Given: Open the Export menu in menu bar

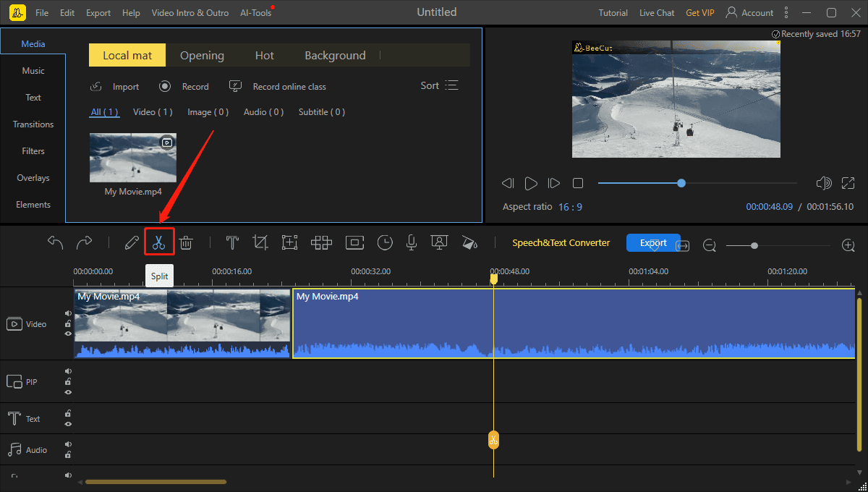Looking at the screenshot, I should click(x=98, y=13).
